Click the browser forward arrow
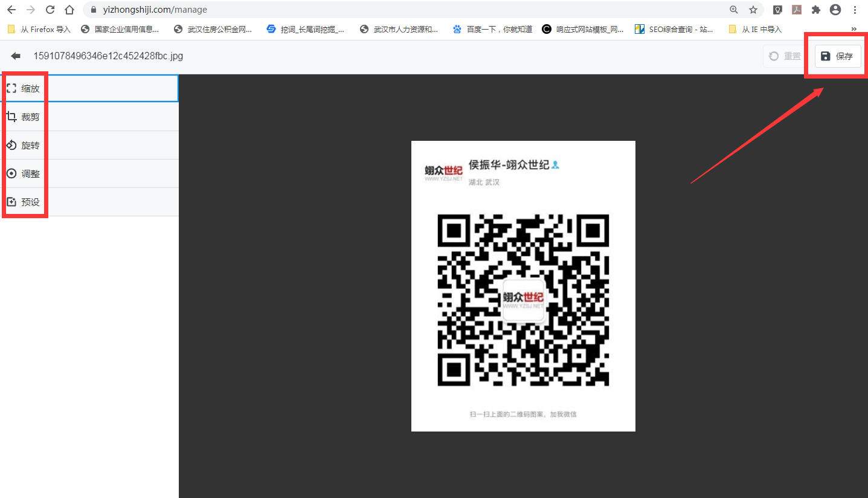This screenshot has height=498, width=868. (31, 10)
